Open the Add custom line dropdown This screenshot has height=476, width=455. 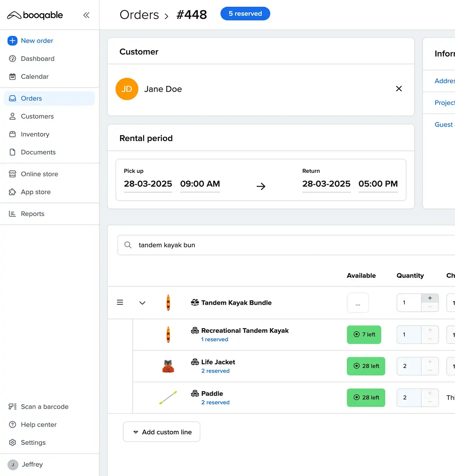[x=161, y=432]
